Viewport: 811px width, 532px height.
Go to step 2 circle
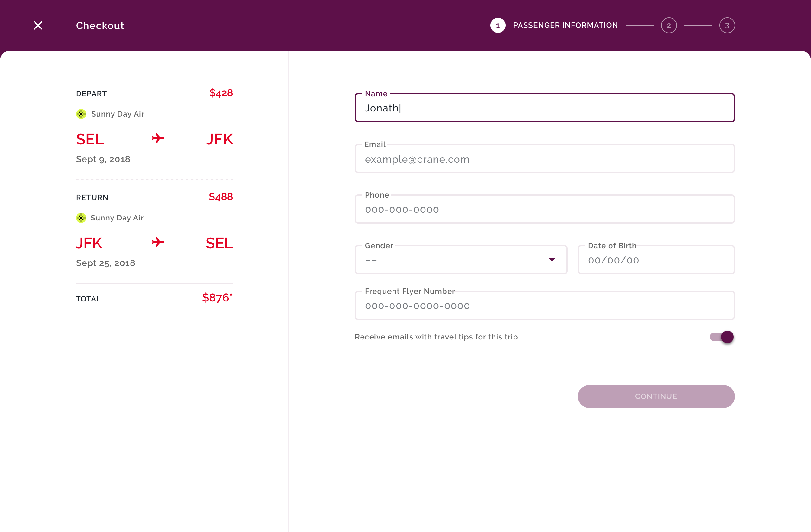click(668, 26)
